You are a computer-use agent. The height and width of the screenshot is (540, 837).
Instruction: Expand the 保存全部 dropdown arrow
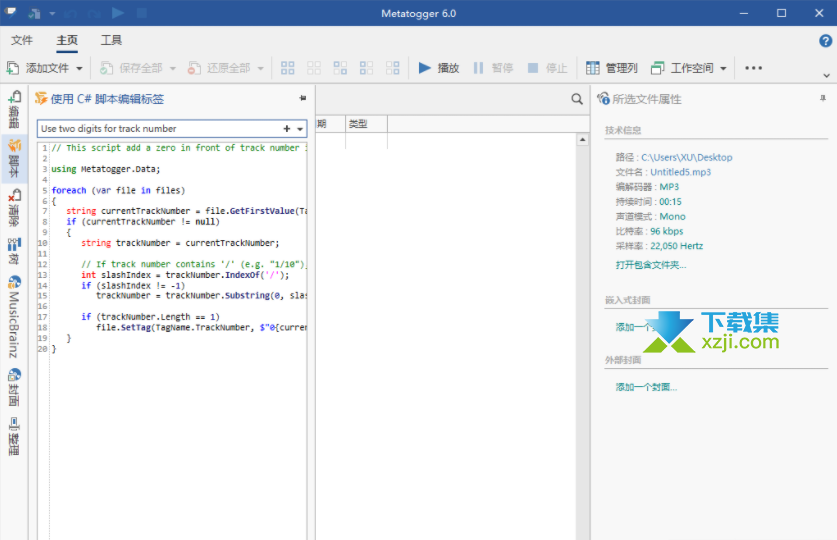(x=172, y=68)
